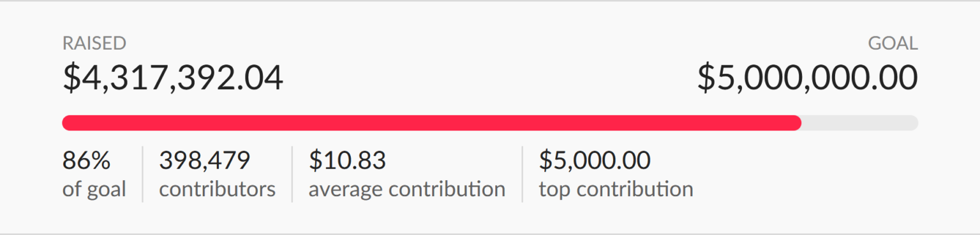Select the $5,000.00 top contribution value

(595, 160)
